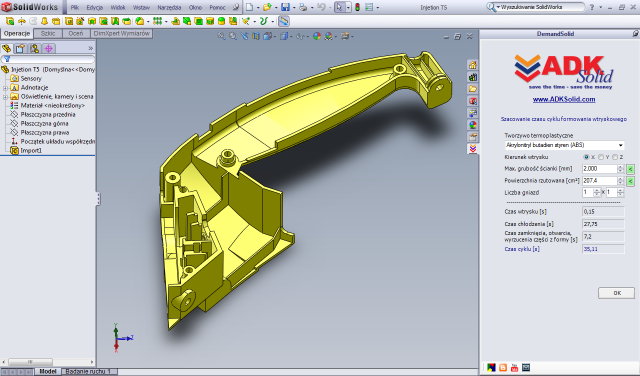Viewport: 640px width, 376px height.
Task: Open Custom Properties icon in task pane
Action: (473, 136)
